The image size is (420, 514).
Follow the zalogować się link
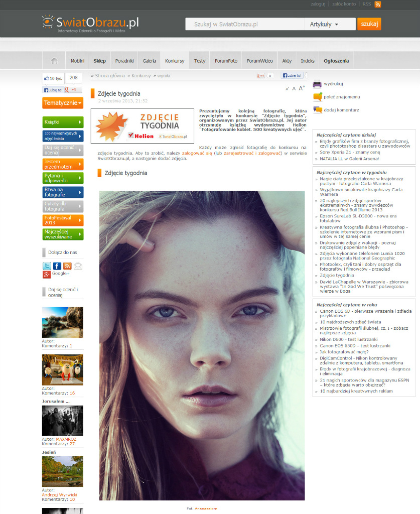(197, 153)
